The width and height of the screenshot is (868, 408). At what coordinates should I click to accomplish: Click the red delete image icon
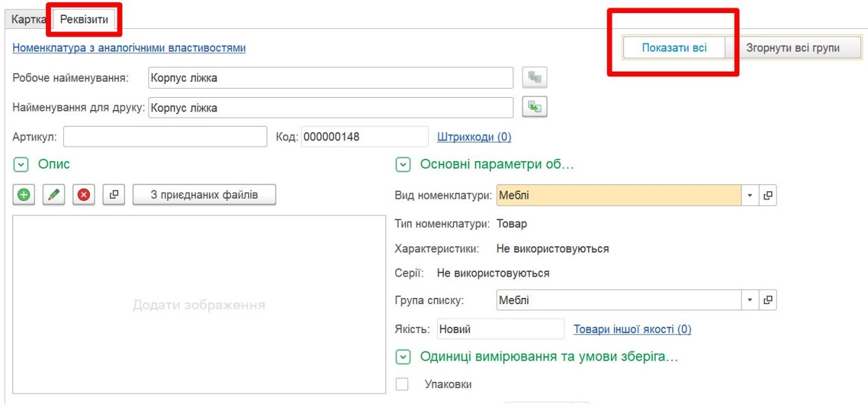pos(84,195)
